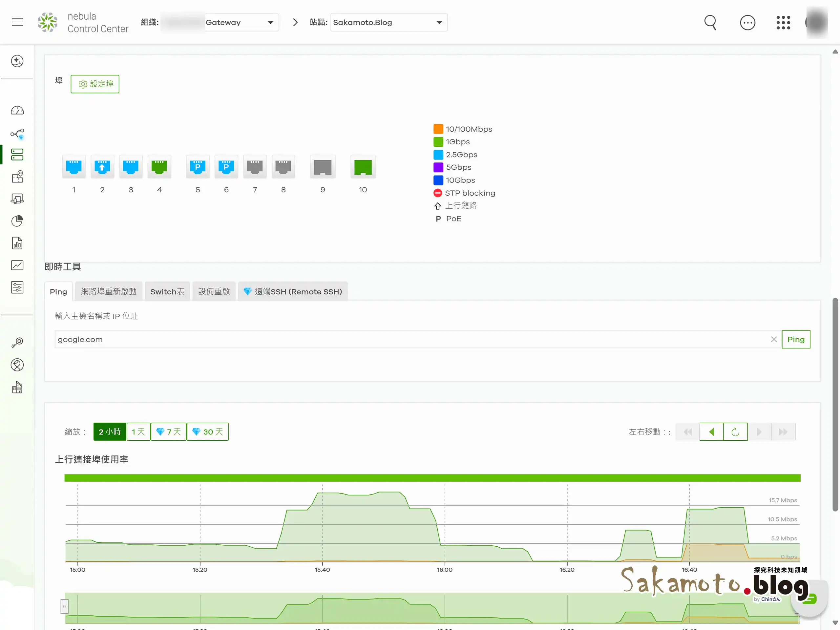The height and width of the screenshot is (630, 840).
Task: Click the 設定埠 configure ports button
Action: pyautogui.click(x=95, y=84)
